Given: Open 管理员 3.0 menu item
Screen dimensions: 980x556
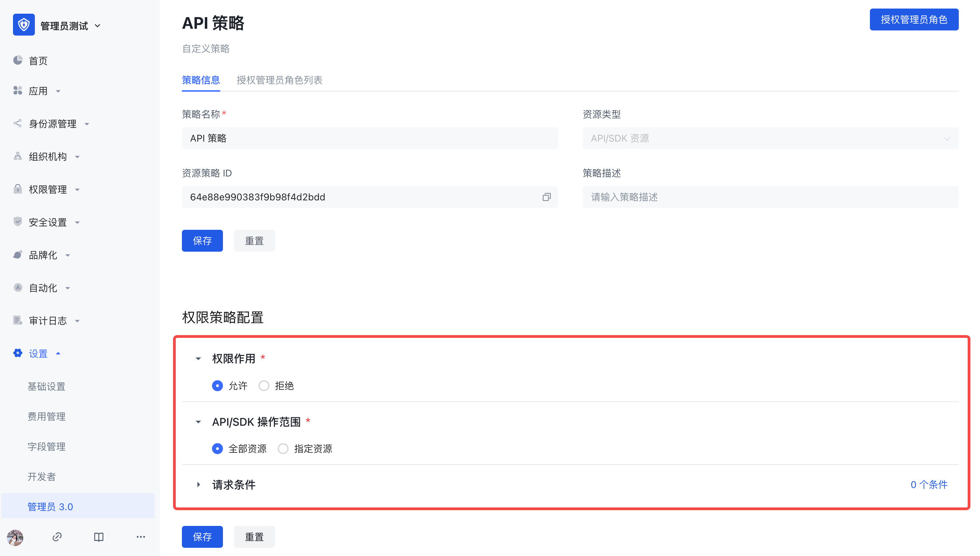Looking at the screenshot, I should click(x=50, y=507).
